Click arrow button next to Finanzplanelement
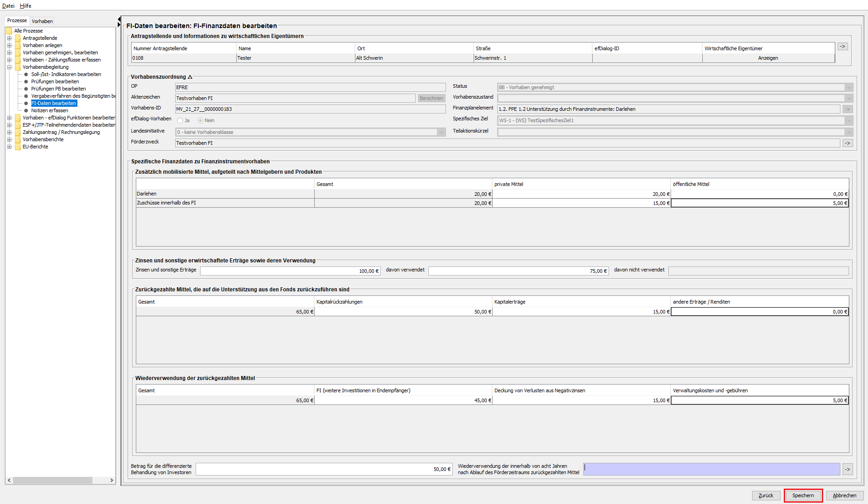The width and height of the screenshot is (868, 504). [x=848, y=109]
